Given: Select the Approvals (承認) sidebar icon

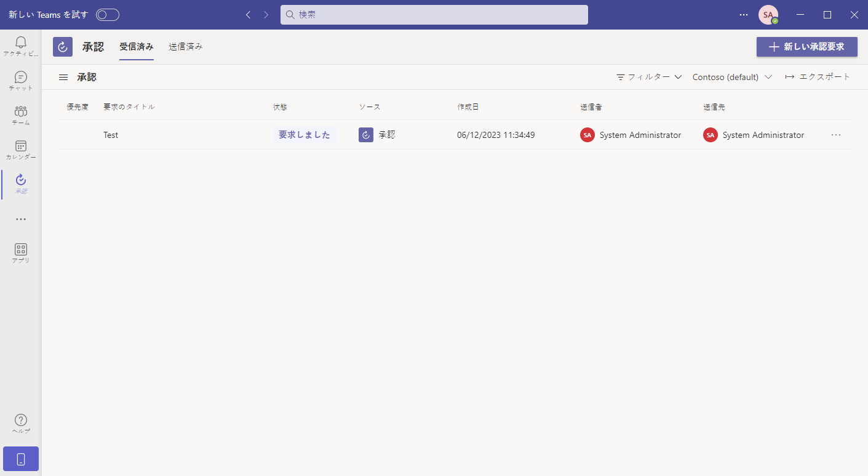Looking at the screenshot, I should click(x=21, y=184).
